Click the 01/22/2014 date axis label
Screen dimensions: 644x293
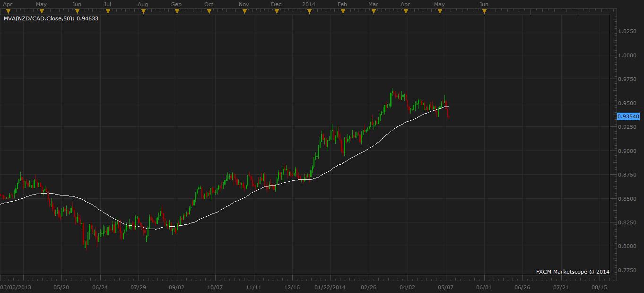pyautogui.click(x=331, y=287)
